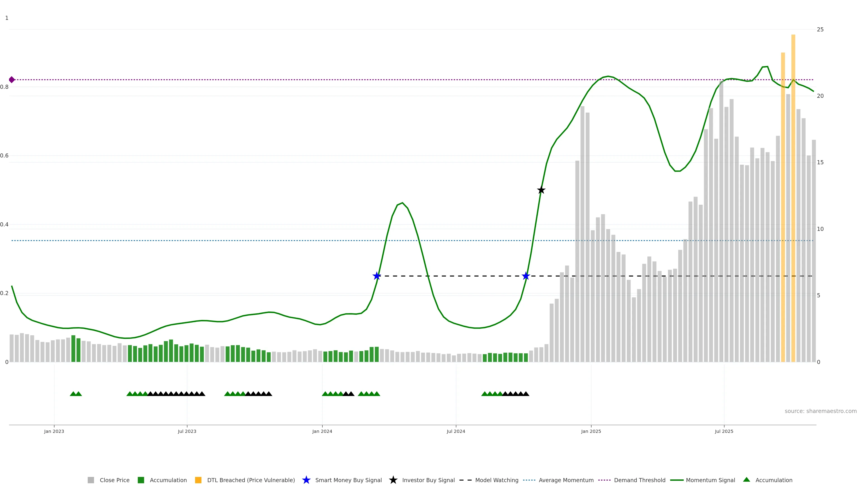This screenshot has width=868, height=488.
Task: Click the purple diamond on Demand Threshold line
Action: point(12,80)
